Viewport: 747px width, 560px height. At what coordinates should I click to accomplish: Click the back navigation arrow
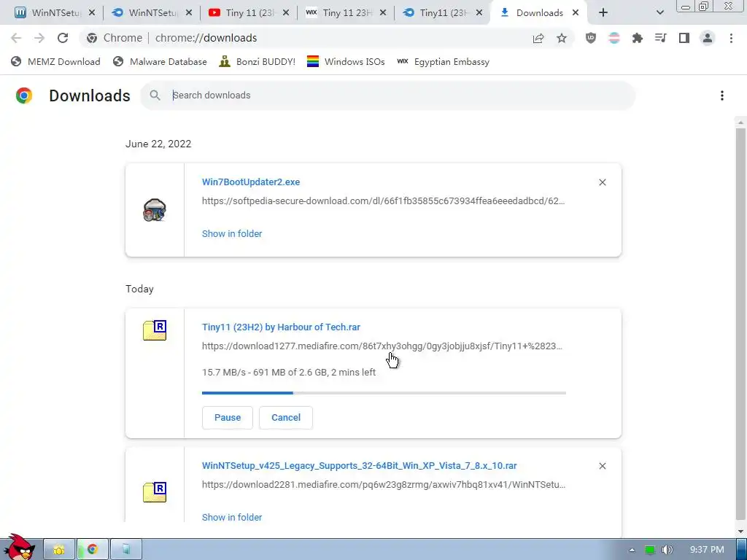pos(16,38)
